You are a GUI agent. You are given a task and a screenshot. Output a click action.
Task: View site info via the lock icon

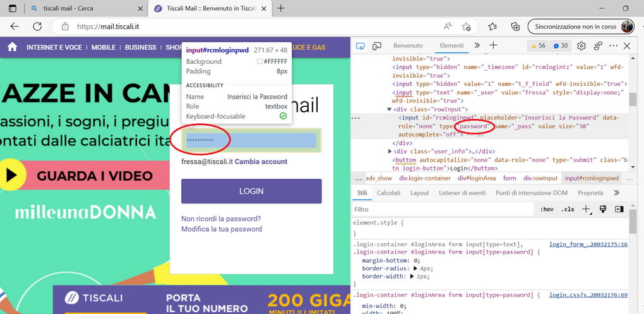pyautogui.click(x=65, y=27)
